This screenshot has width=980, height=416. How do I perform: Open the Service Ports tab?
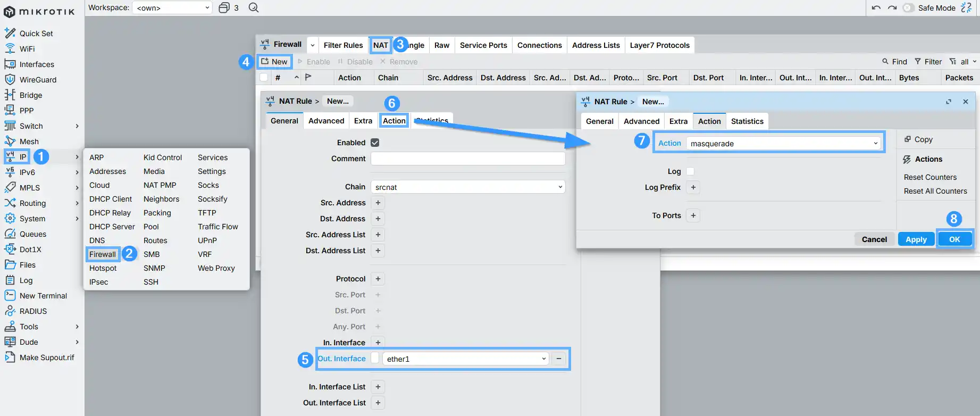[x=483, y=45]
